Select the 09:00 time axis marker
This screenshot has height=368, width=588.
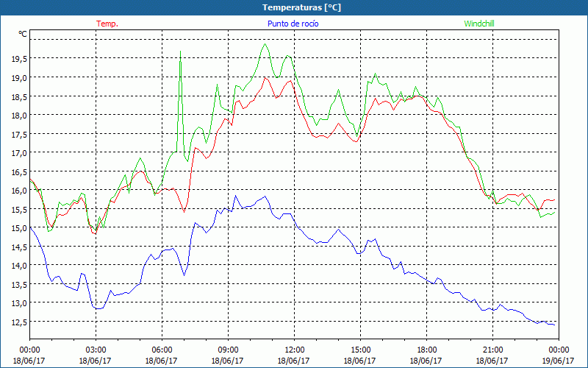coord(228,350)
